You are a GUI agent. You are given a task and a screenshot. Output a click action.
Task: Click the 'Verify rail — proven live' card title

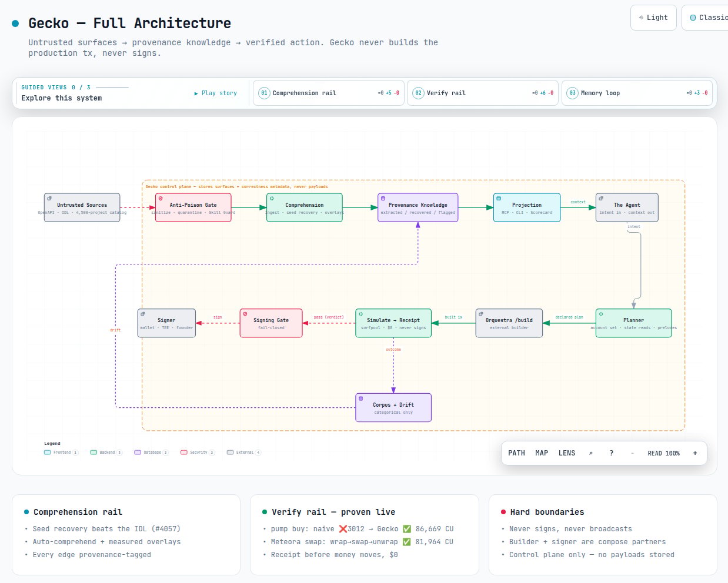click(333, 512)
